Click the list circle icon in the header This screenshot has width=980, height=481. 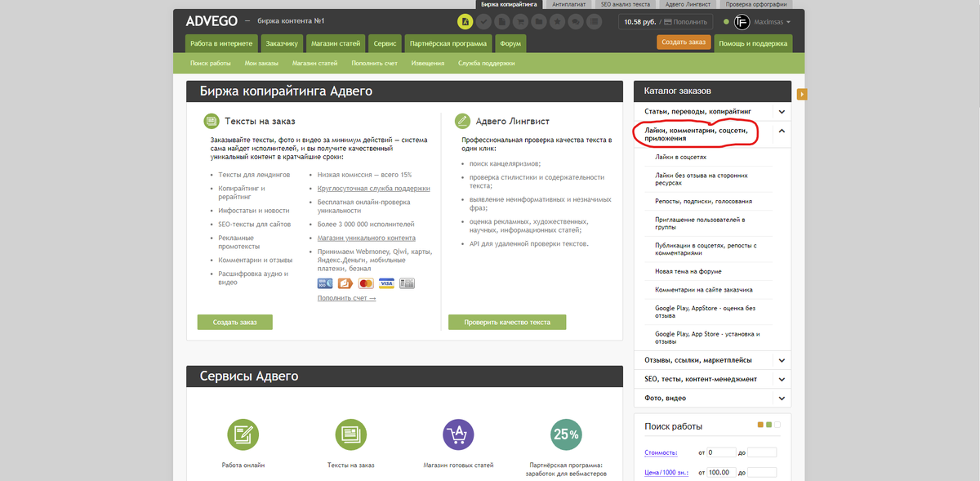tap(595, 22)
